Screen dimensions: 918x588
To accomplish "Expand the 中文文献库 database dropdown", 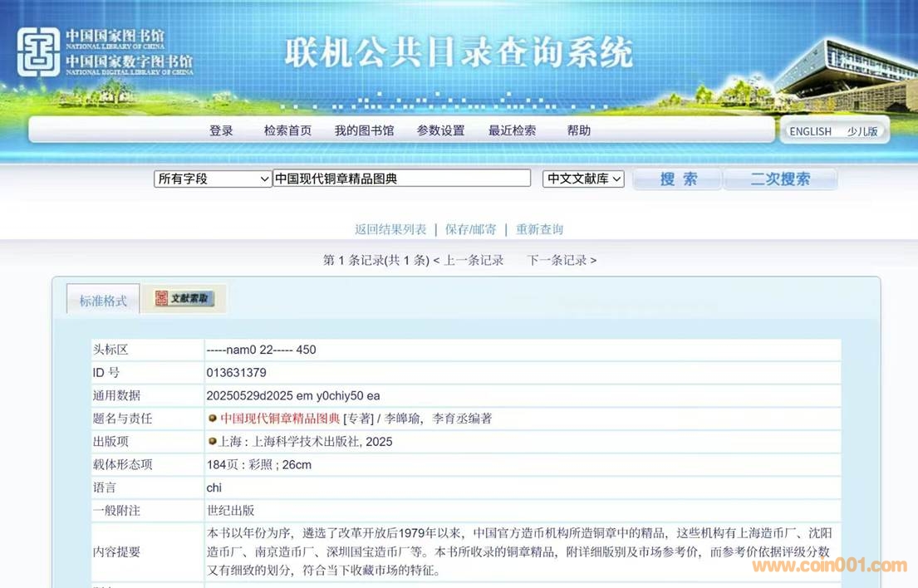I will tap(583, 179).
